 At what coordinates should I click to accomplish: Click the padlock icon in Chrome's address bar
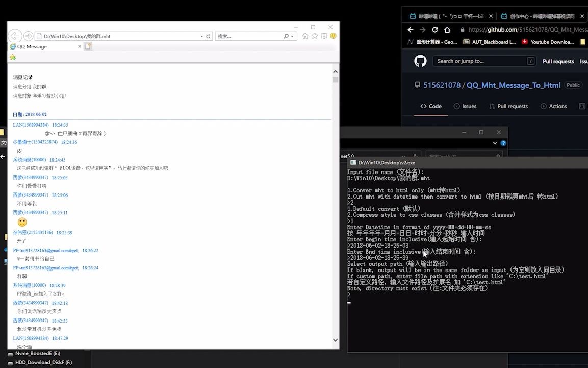[x=463, y=30]
